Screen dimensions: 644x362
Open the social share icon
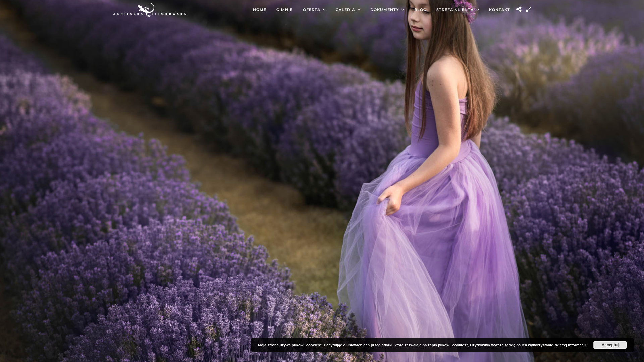click(519, 9)
